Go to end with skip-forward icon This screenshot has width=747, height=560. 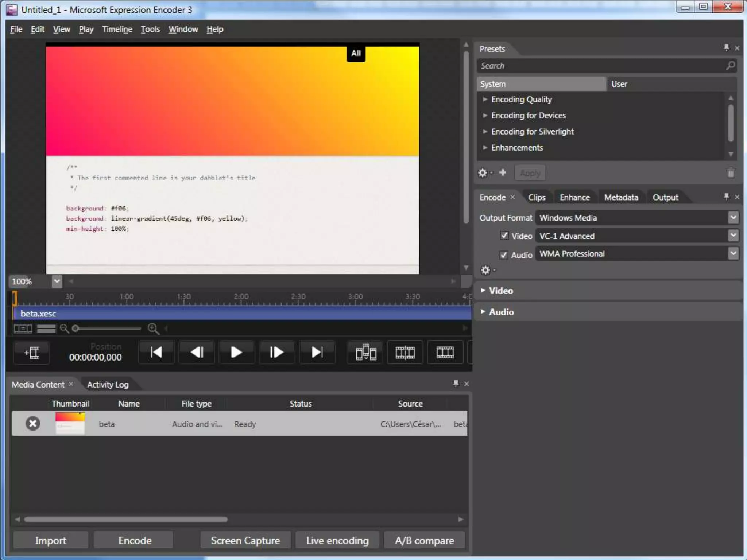tap(317, 352)
